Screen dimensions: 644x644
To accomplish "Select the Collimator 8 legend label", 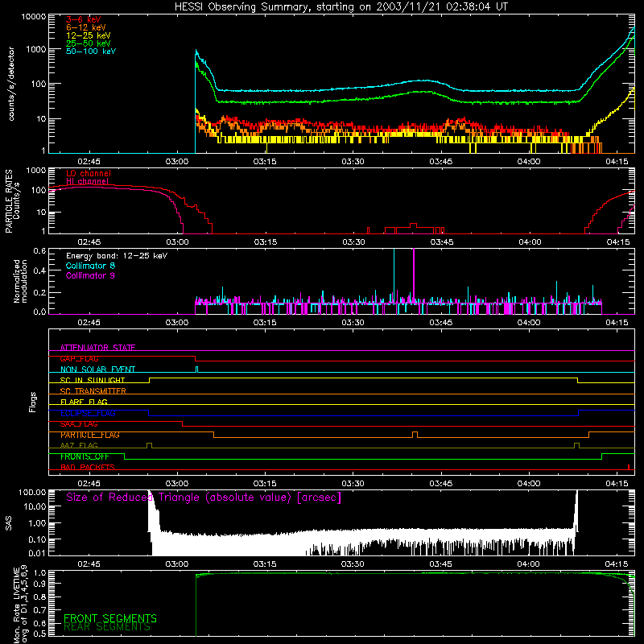I will (x=90, y=266).
